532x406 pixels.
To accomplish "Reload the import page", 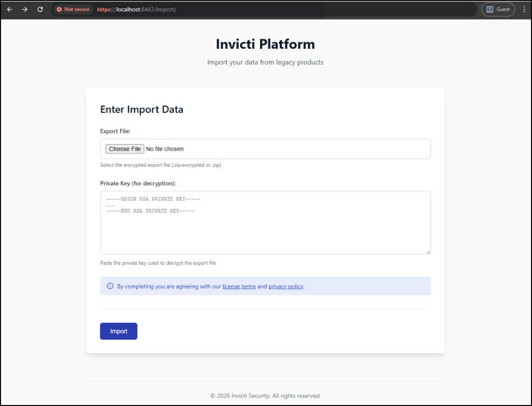I will [40, 9].
